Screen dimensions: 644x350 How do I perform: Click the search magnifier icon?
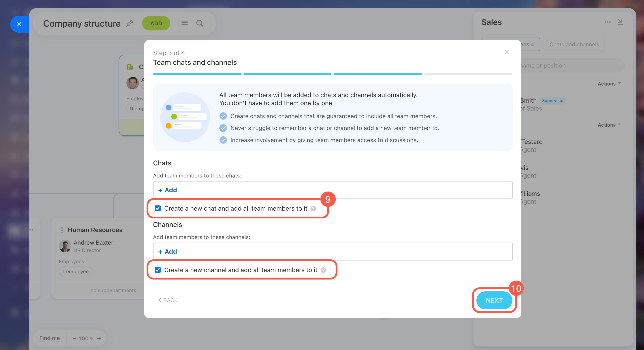[x=200, y=23]
